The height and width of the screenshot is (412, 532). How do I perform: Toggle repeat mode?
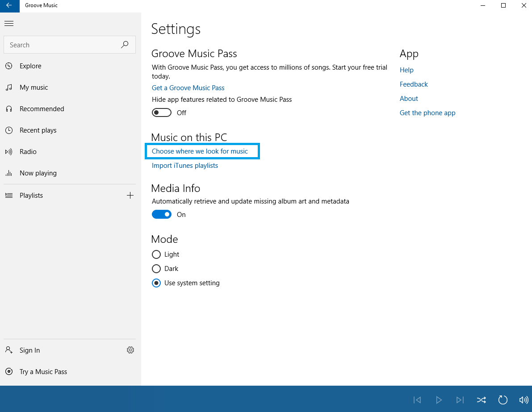pos(503,400)
